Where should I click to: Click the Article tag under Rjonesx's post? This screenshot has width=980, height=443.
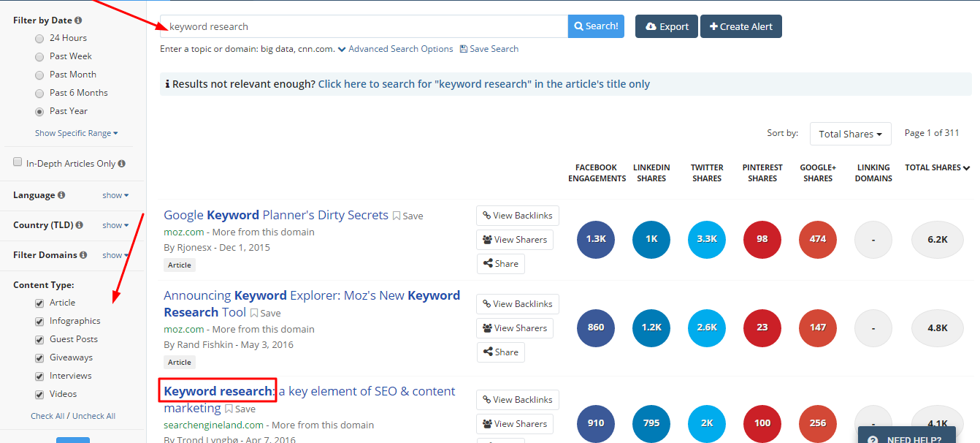tap(180, 265)
